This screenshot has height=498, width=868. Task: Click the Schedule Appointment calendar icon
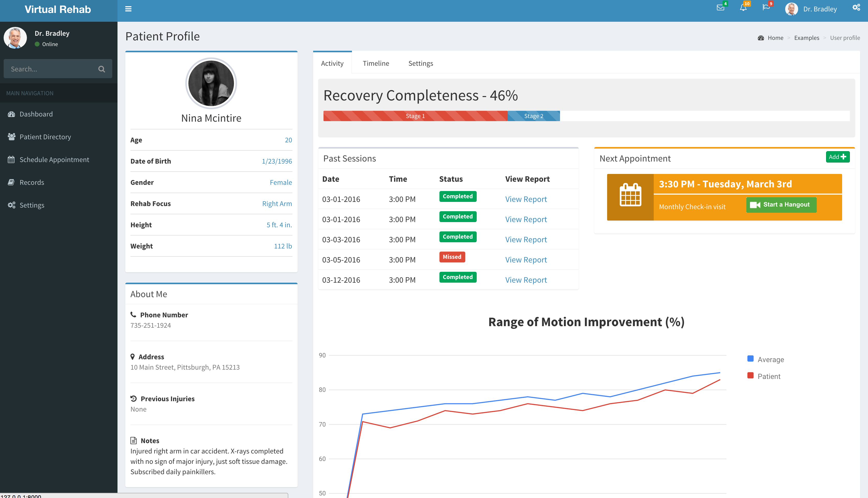(x=11, y=160)
